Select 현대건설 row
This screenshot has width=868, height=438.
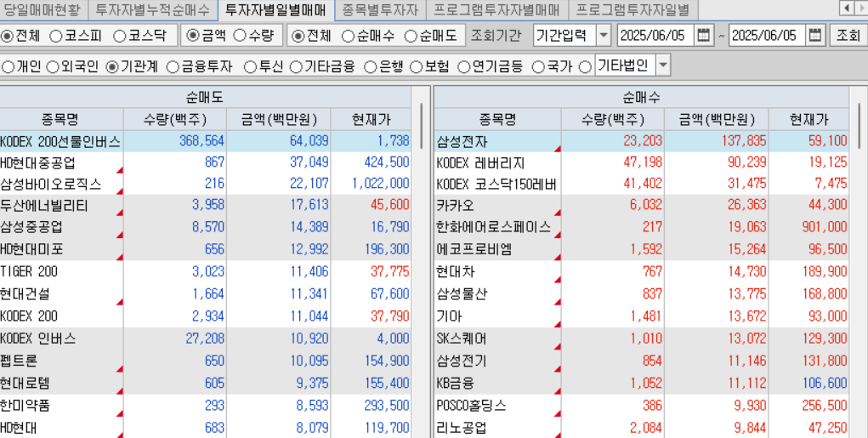(206, 294)
